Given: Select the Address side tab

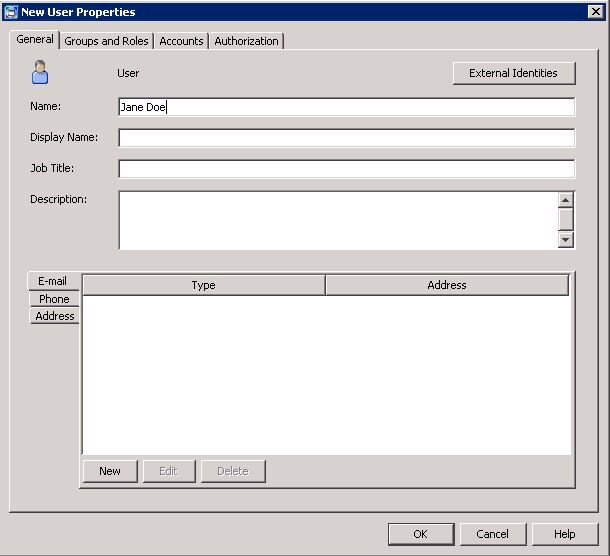Looking at the screenshot, I should [x=54, y=316].
